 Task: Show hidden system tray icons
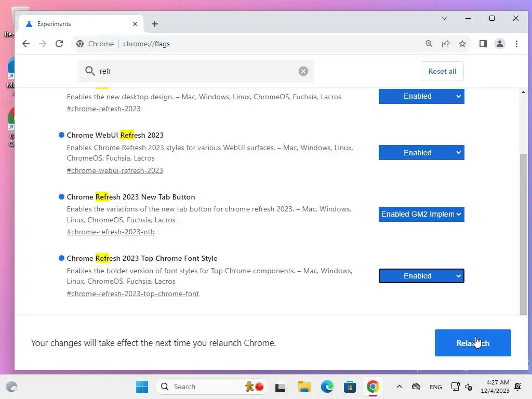click(400, 387)
